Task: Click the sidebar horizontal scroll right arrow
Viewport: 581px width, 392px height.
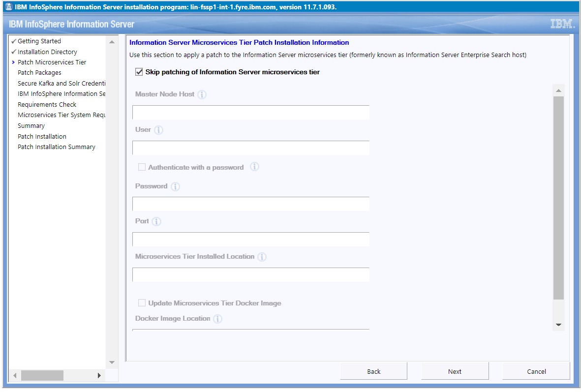Action: pos(99,375)
